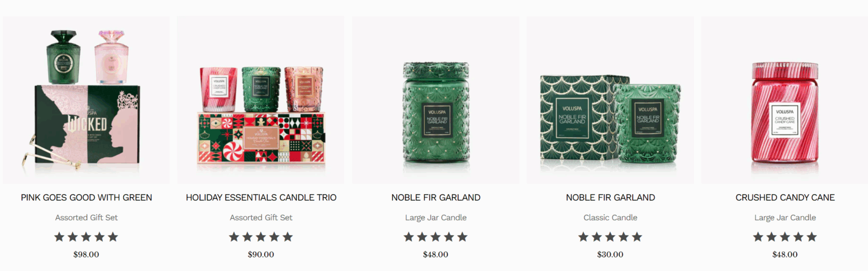The width and height of the screenshot is (868, 271).
Task: Select the Noble Fir Garland large jar image
Action: point(436,100)
